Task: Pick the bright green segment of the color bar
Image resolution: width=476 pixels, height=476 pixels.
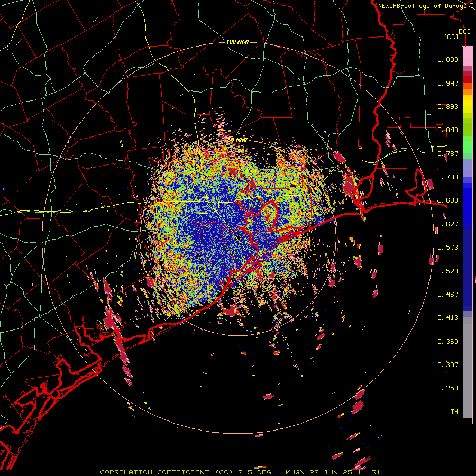Action: [x=467, y=144]
